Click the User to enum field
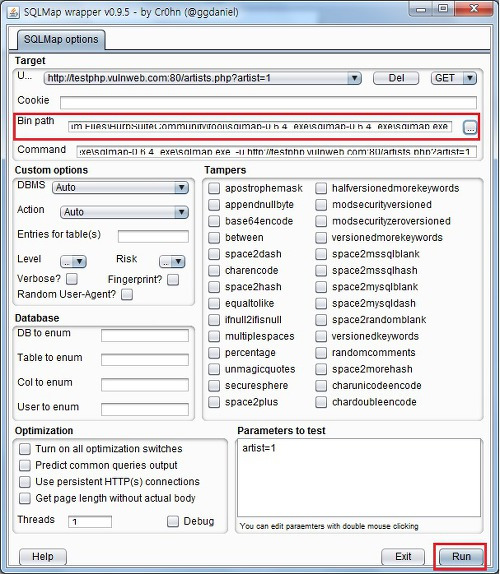Viewport: 500px width, 574px height. coord(145,409)
